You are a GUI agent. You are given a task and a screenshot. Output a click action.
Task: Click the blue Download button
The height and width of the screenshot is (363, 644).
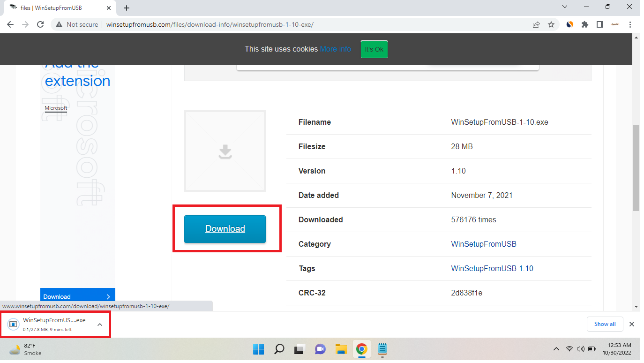coord(225,229)
